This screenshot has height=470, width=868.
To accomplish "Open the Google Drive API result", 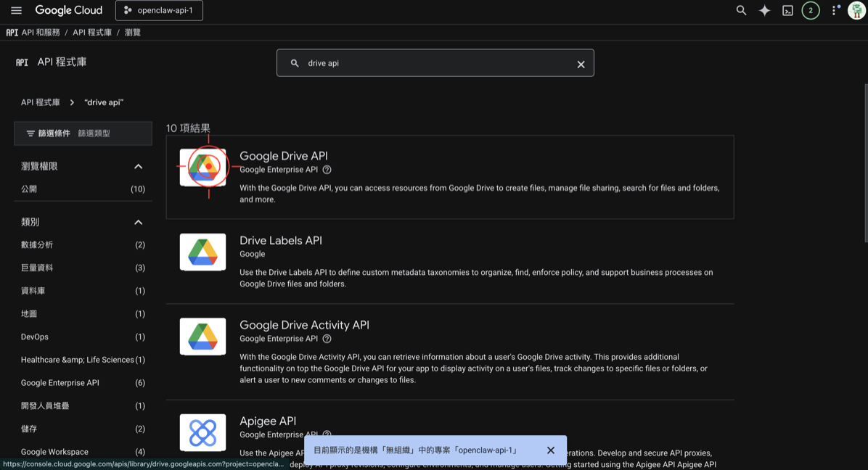I will [x=283, y=156].
